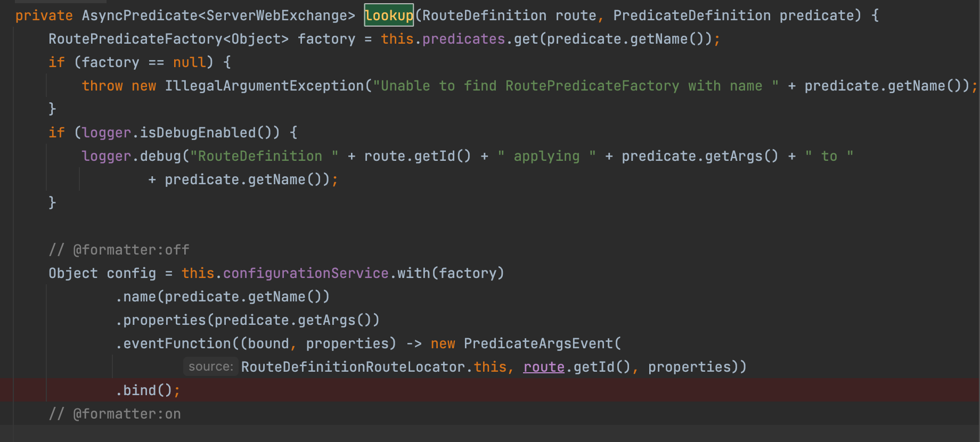
Task: Click ServerWebExchange generic type argument
Action: click(276, 15)
